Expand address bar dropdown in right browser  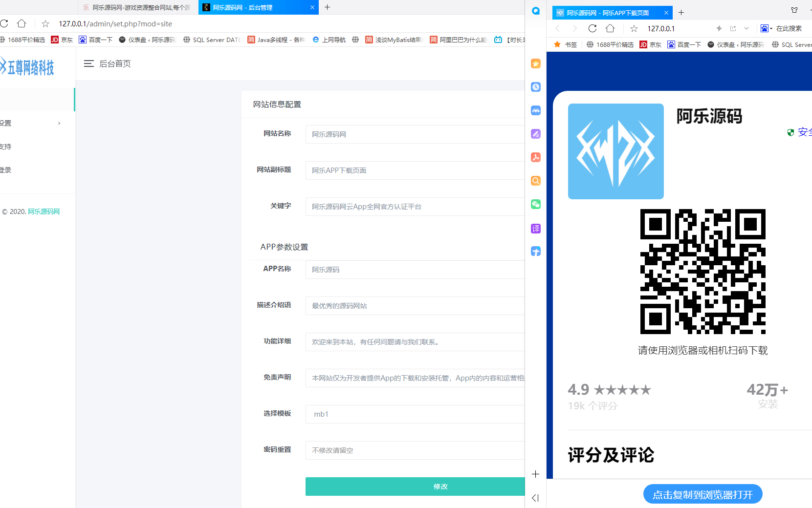click(746, 28)
